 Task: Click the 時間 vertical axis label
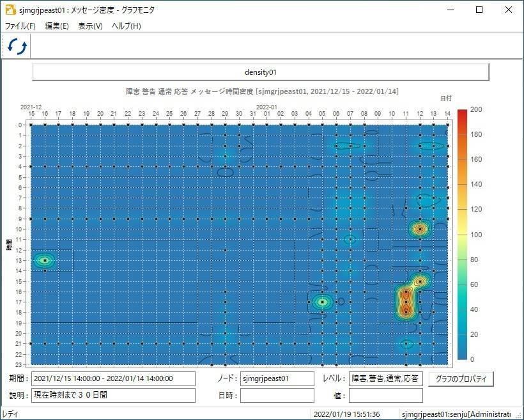point(9,245)
